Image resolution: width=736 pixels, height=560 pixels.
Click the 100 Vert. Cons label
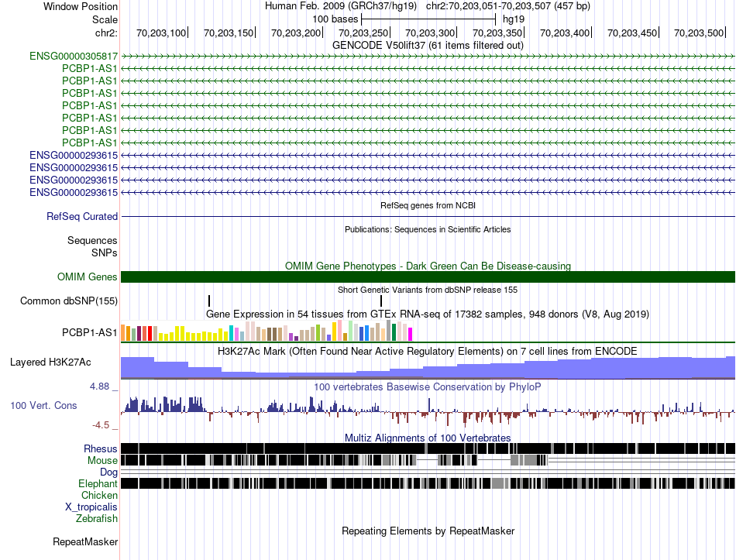pyautogui.click(x=43, y=406)
